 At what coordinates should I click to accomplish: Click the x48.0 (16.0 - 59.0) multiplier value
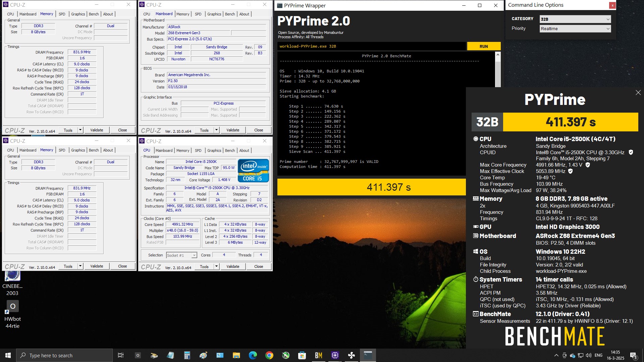pyautogui.click(x=182, y=231)
